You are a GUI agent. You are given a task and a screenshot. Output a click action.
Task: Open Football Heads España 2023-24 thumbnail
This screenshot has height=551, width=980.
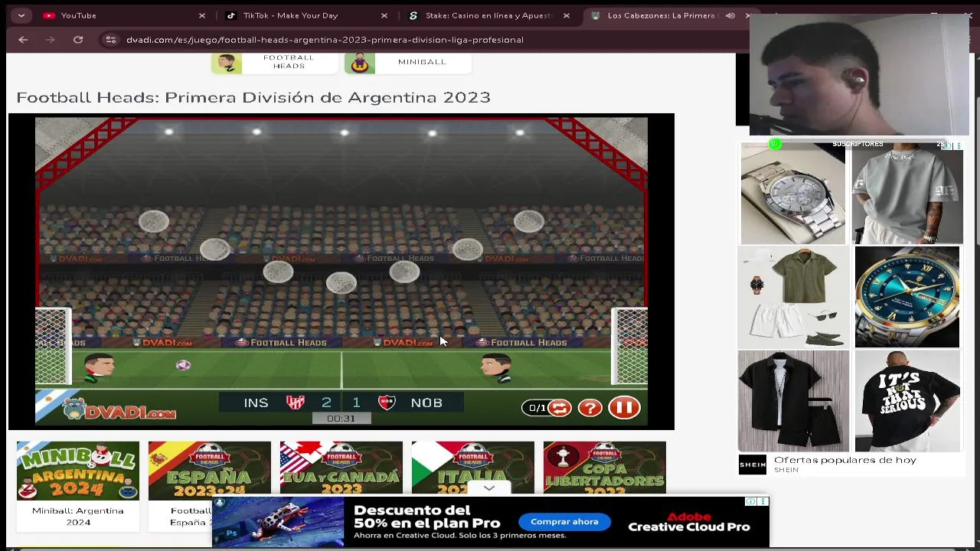coord(209,470)
